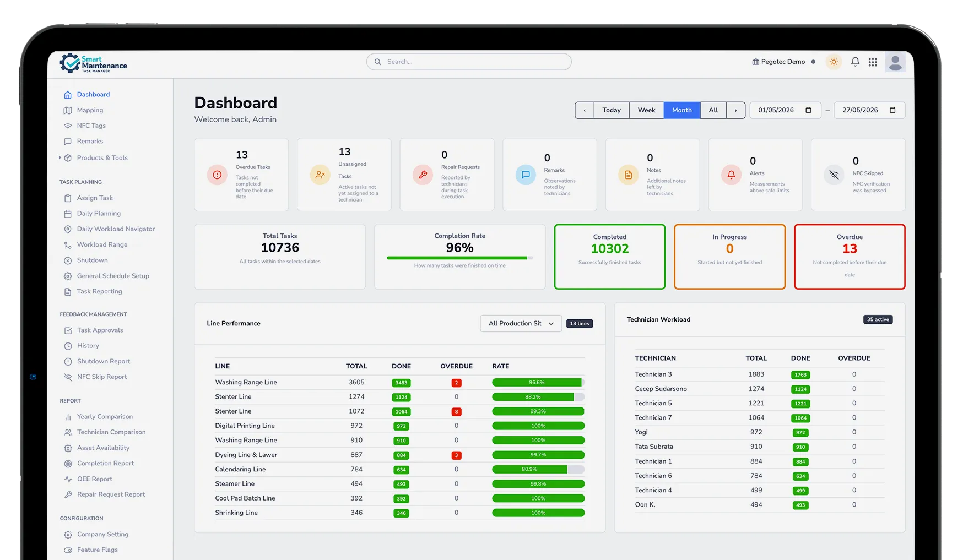
Task: Click the Stenter Line 88.2% rate bar
Action: click(538, 397)
